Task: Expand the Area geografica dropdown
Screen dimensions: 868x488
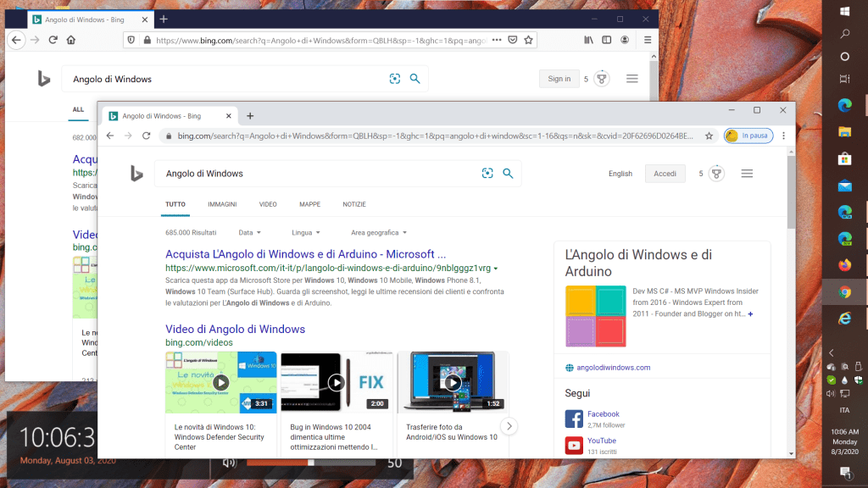Action: pyautogui.click(x=379, y=232)
